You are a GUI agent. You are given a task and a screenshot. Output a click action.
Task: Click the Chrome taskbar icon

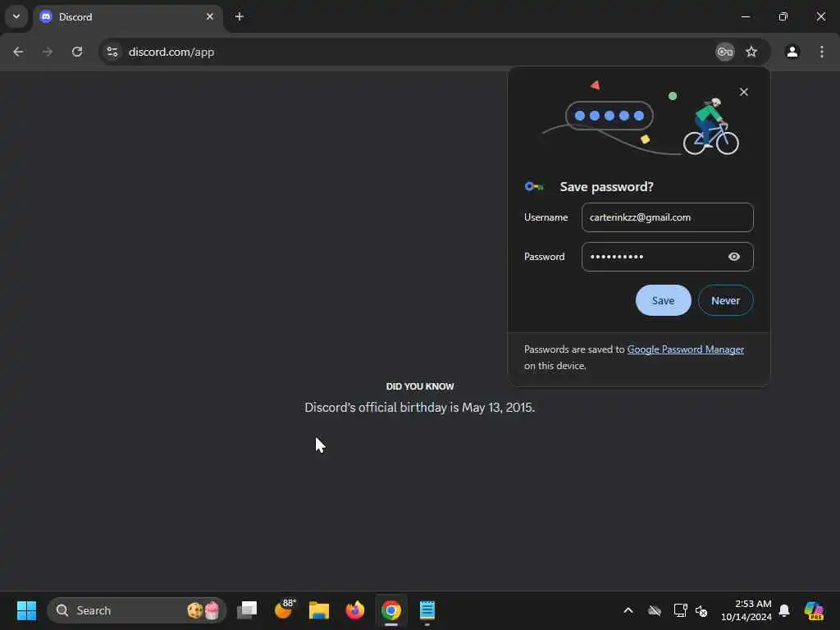coord(391,610)
